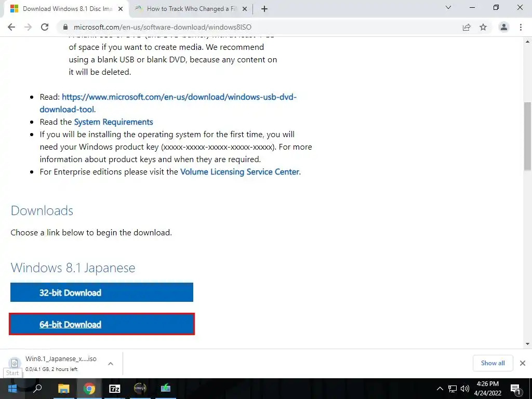Open the Chrome profile avatar

tap(504, 27)
